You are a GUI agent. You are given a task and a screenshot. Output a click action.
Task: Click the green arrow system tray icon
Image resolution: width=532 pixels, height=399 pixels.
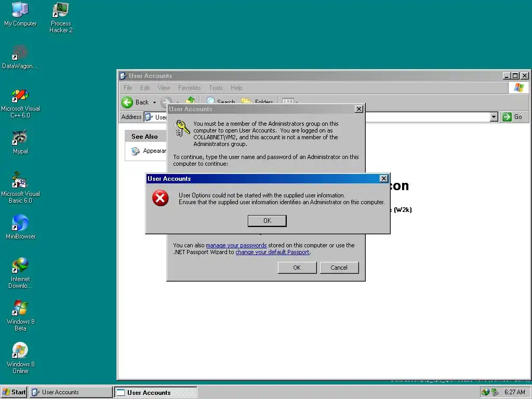pos(495,392)
